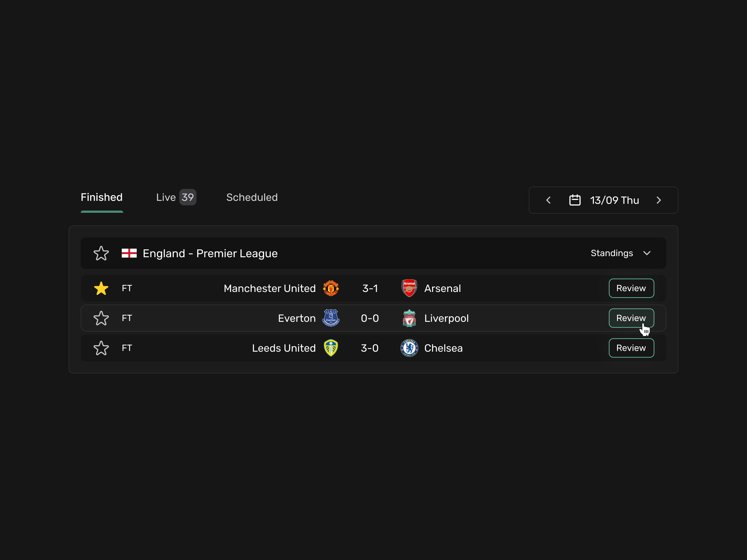The height and width of the screenshot is (560, 747).
Task: Favorite the Everton vs Liverpool match
Action: 101,318
